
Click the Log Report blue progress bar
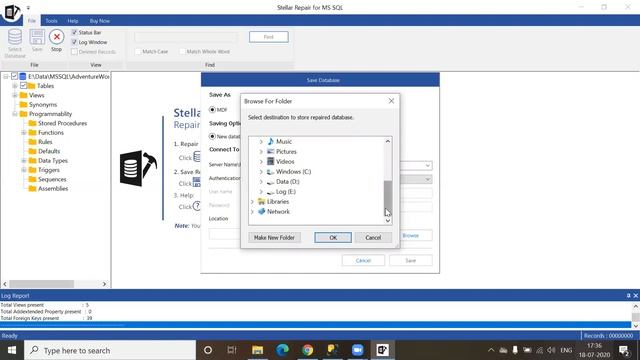(315, 324)
